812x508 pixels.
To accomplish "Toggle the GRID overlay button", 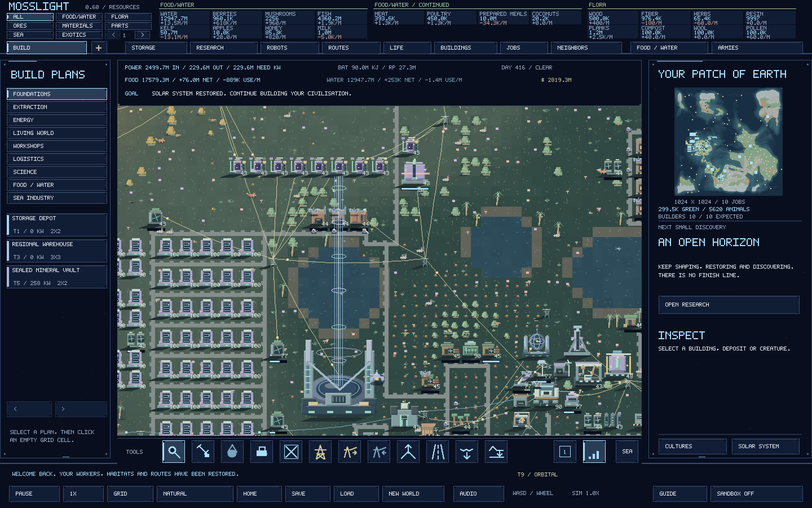I will (x=130, y=494).
